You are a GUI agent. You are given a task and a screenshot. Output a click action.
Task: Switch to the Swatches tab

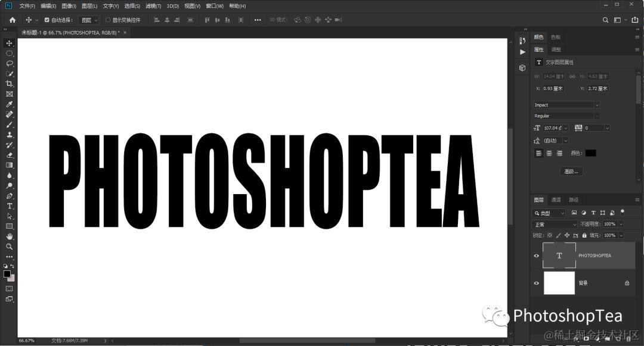[556, 37]
